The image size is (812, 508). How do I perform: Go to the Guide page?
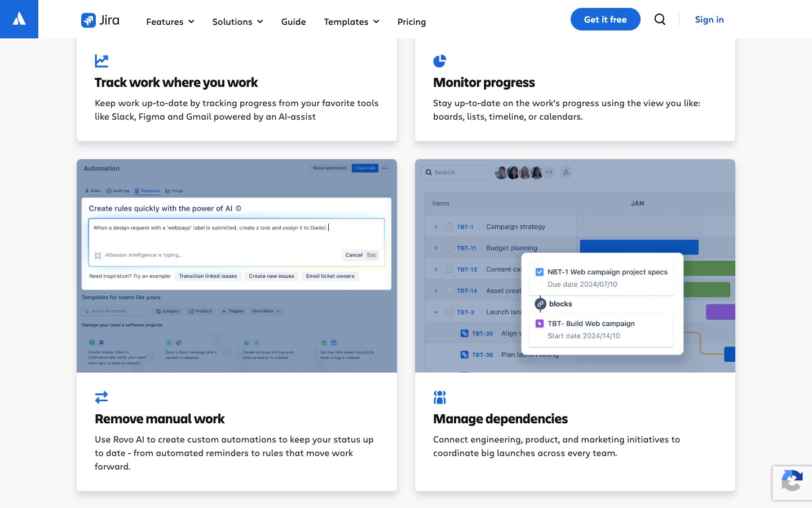[293, 21]
